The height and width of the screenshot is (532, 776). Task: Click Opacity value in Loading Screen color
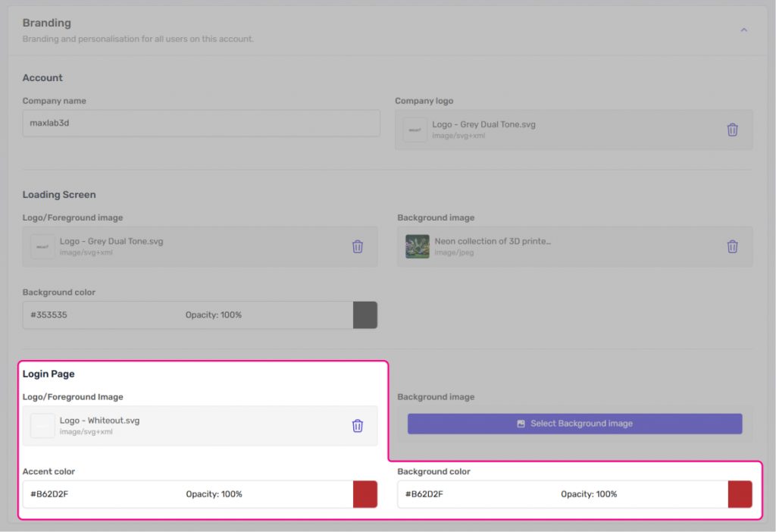point(214,315)
